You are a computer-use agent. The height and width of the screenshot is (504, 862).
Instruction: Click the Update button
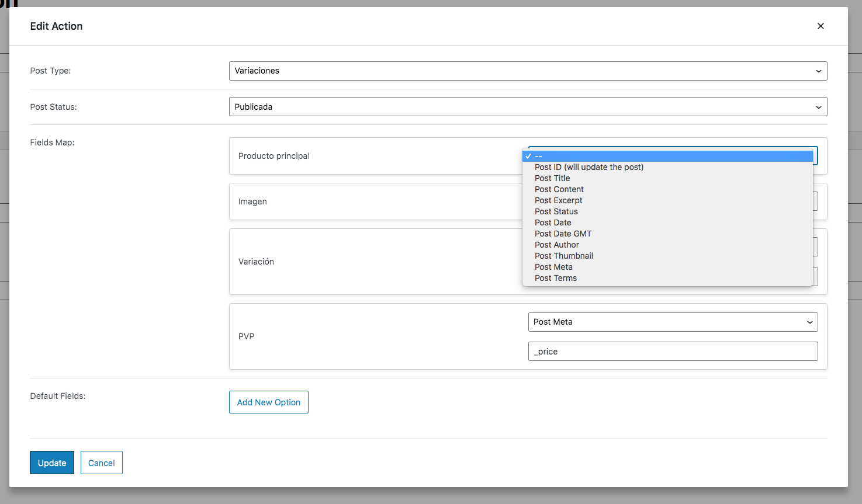pyautogui.click(x=51, y=463)
